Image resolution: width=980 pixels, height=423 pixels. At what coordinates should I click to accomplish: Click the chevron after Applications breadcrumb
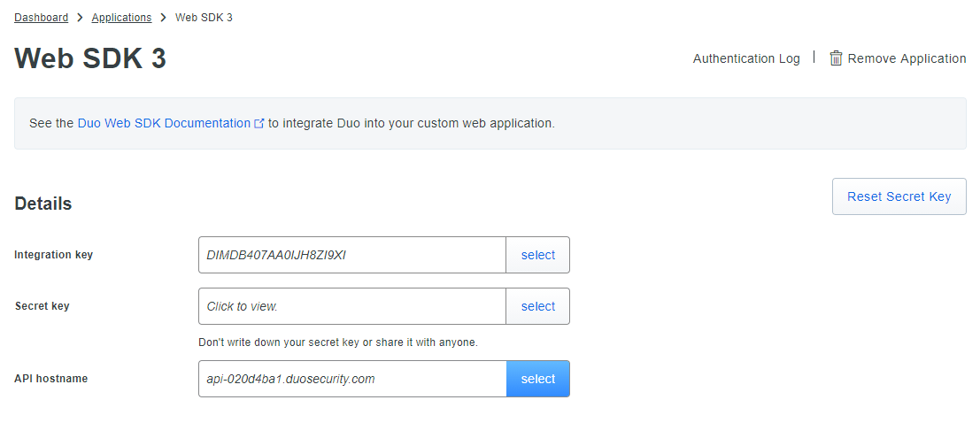click(163, 18)
